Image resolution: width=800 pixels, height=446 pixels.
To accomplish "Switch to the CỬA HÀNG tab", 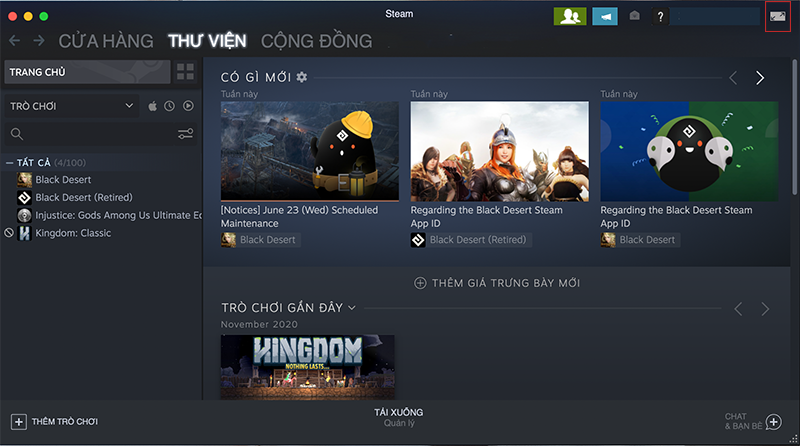I will [x=106, y=41].
